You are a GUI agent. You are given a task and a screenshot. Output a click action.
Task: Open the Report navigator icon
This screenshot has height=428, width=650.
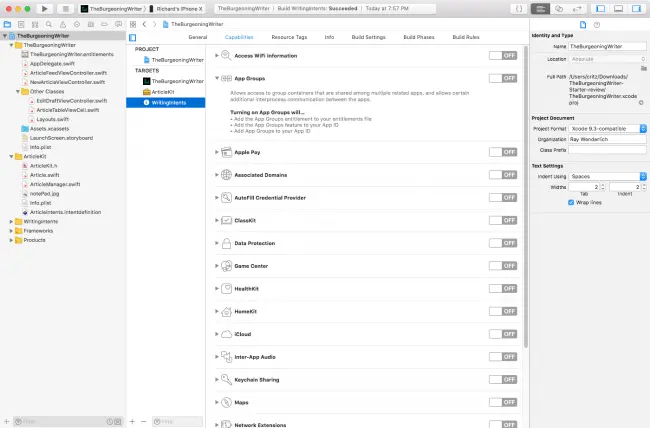[118, 24]
